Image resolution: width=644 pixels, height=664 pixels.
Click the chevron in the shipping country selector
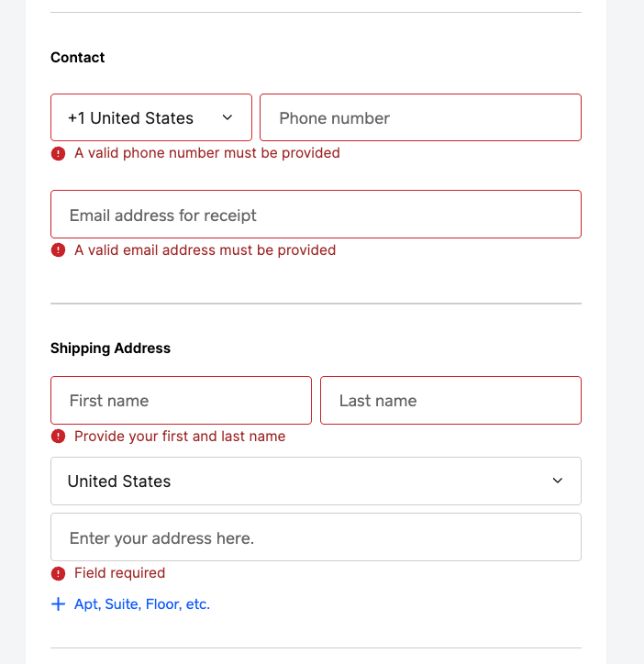click(558, 481)
